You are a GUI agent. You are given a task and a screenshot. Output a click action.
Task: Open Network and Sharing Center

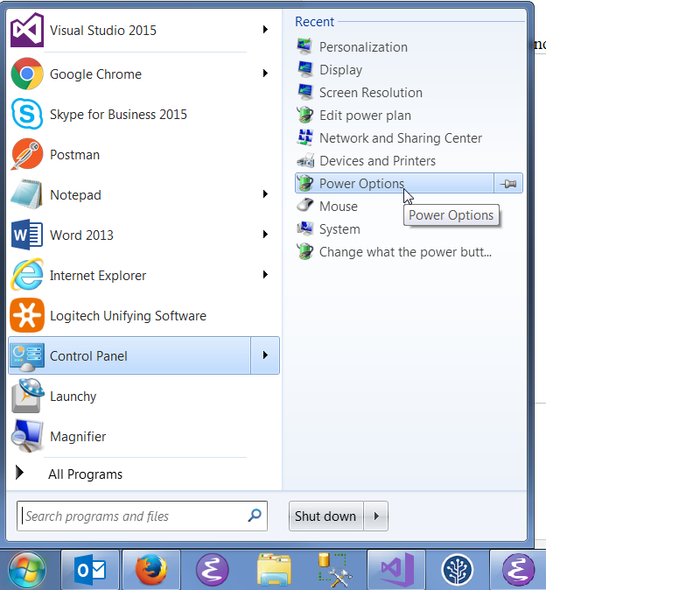[400, 137]
